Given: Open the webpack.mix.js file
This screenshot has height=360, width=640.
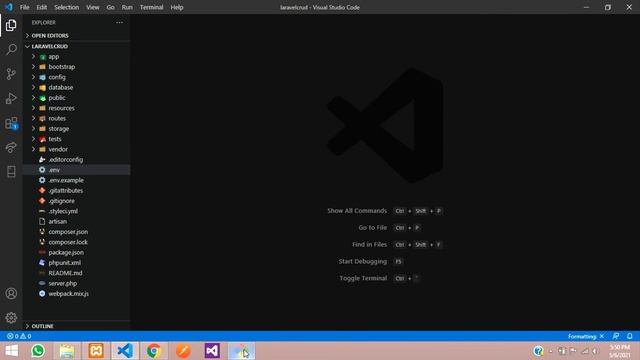Looking at the screenshot, I should (76, 293).
